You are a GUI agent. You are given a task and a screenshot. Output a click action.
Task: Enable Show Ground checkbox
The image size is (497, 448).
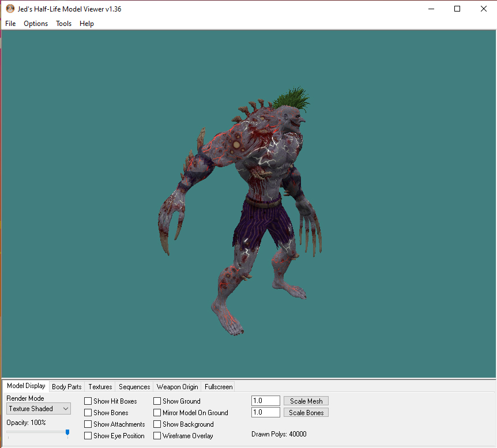point(157,401)
